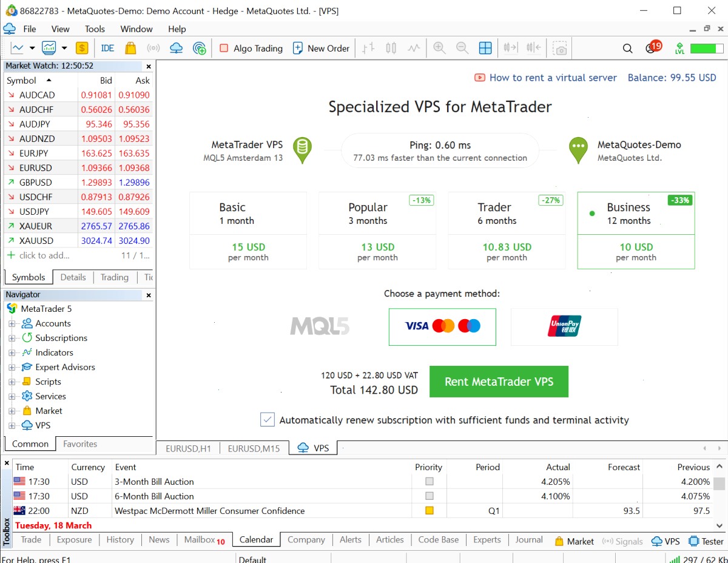Select line chart display icon

[414, 48]
